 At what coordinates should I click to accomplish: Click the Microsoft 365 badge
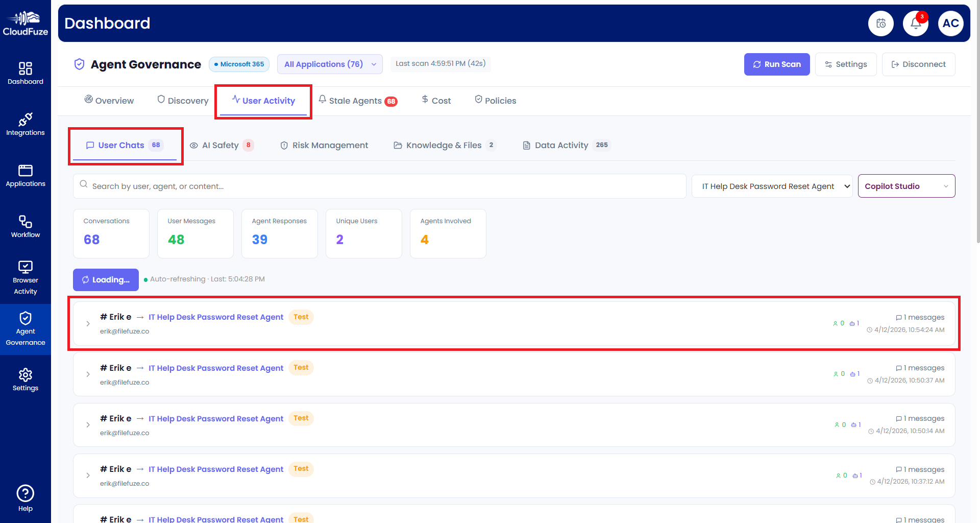(x=239, y=64)
